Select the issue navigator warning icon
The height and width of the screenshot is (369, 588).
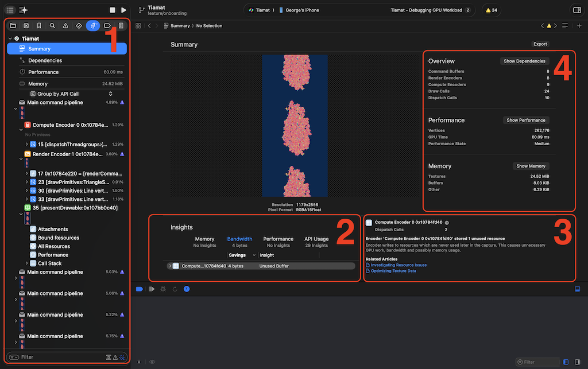tap(65, 26)
